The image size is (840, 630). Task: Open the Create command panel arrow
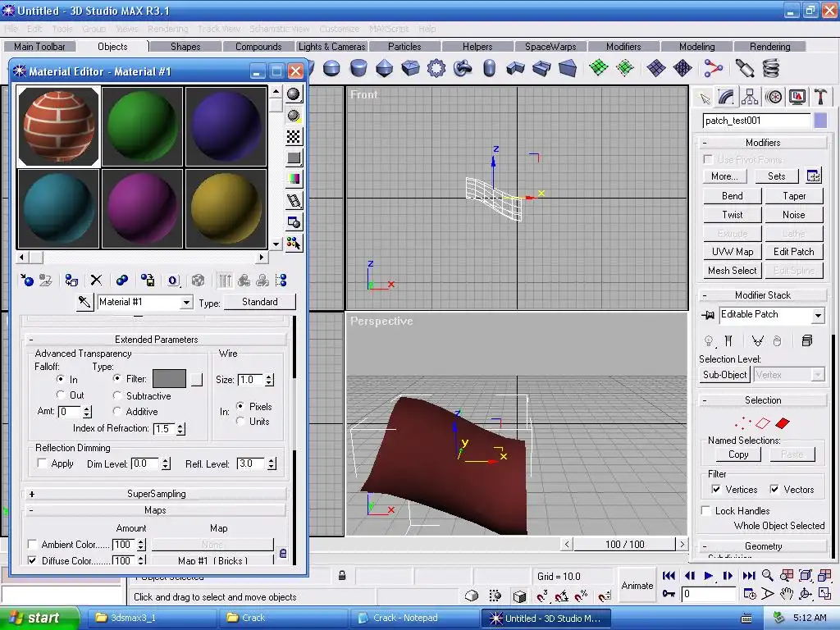point(704,98)
